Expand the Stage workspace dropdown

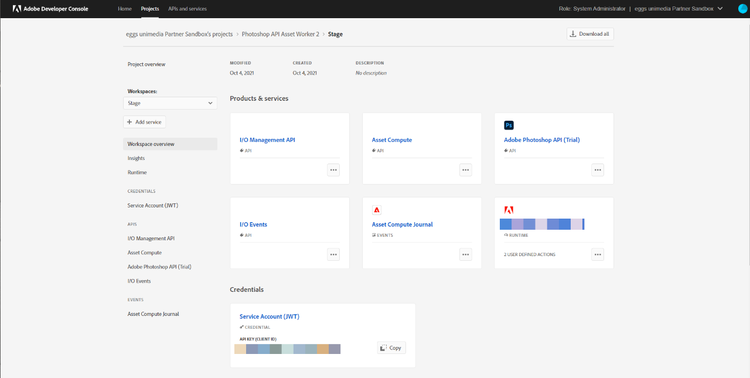(170, 103)
